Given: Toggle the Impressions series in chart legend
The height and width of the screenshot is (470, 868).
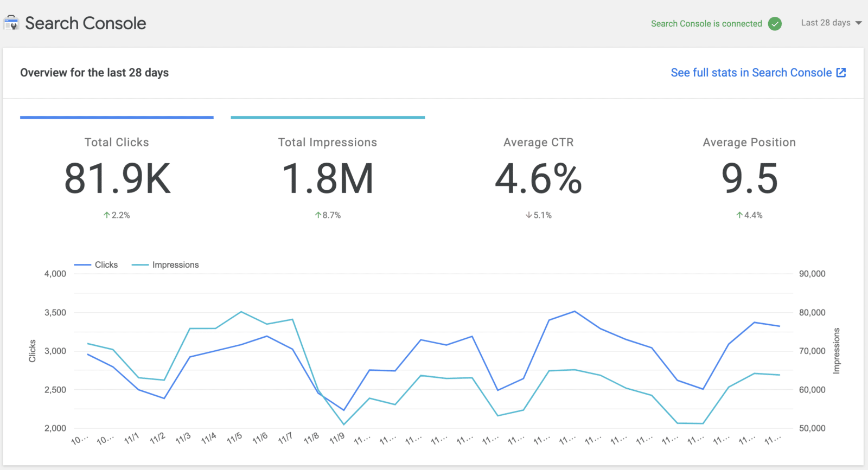Looking at the screenshot, I should point(166,265).
